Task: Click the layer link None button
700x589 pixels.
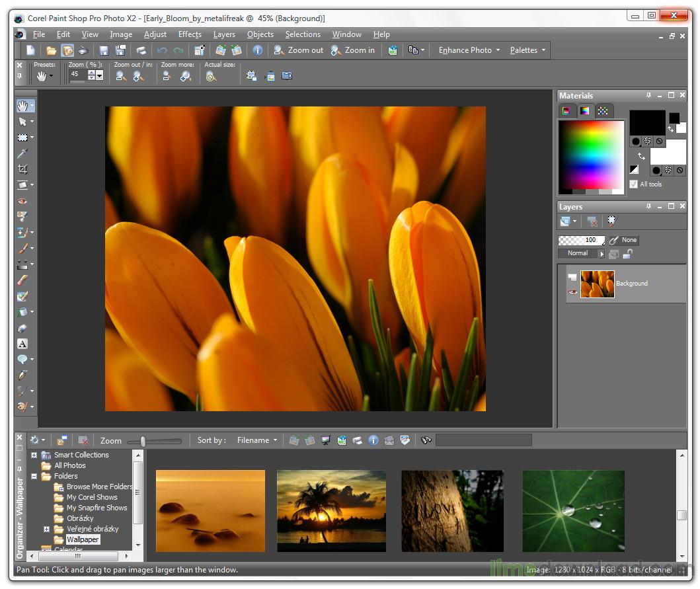Action: click(x=624, y=240)
